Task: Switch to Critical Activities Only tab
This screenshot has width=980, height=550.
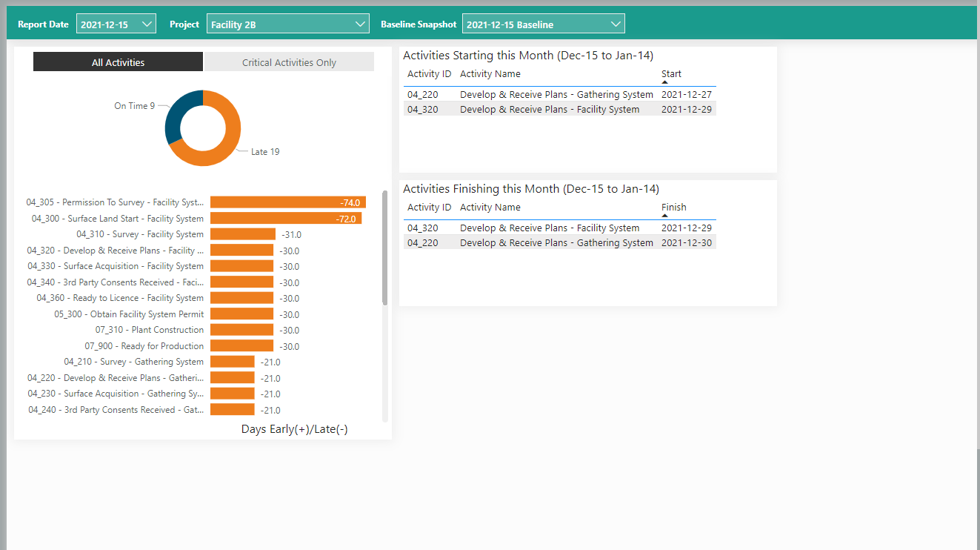Action: tap(289, 62)
